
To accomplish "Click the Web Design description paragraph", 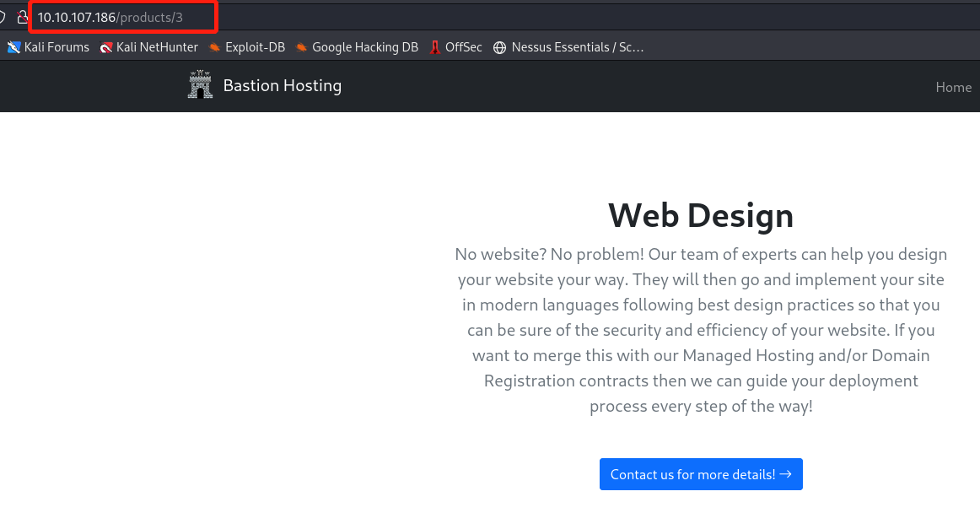I will pos(700,330).
